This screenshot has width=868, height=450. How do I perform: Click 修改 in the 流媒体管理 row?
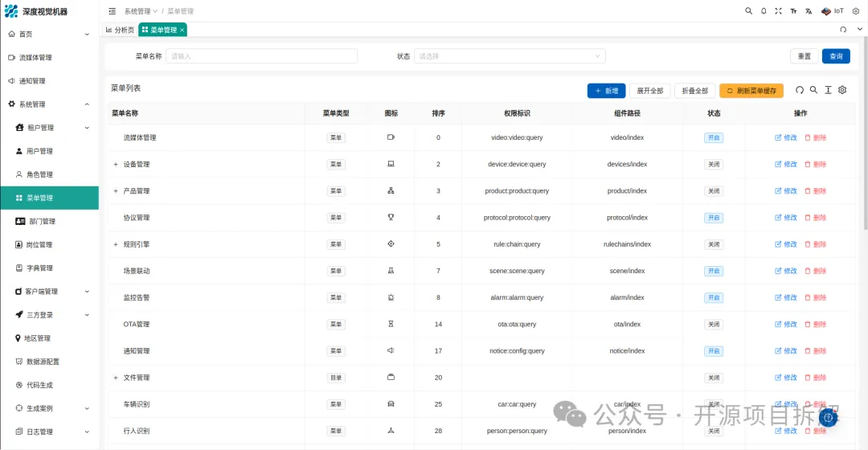coord(786,138)
